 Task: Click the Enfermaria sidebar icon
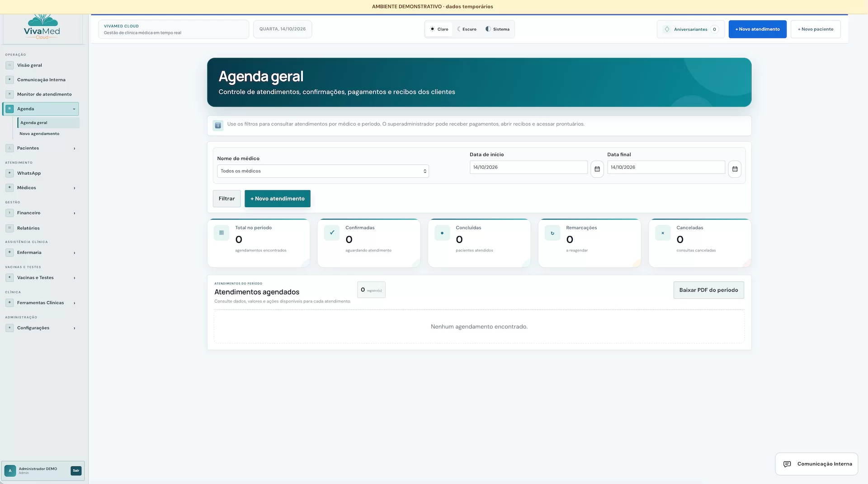pos(9,252)
